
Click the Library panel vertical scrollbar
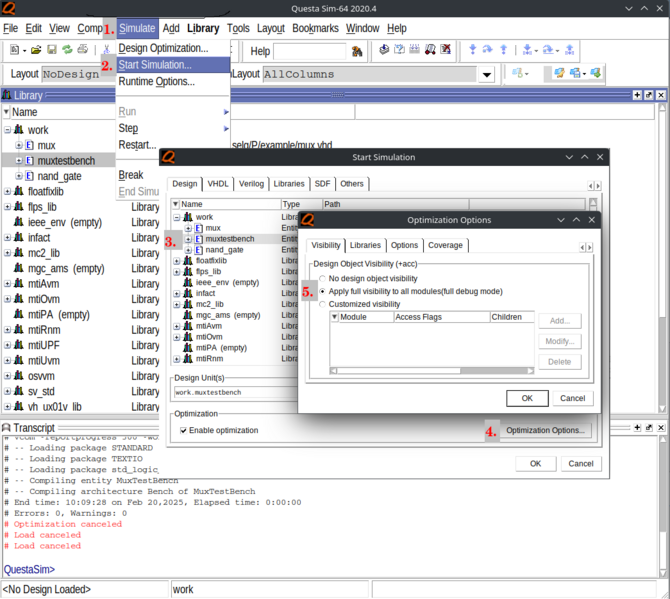[x=662, y=256]
